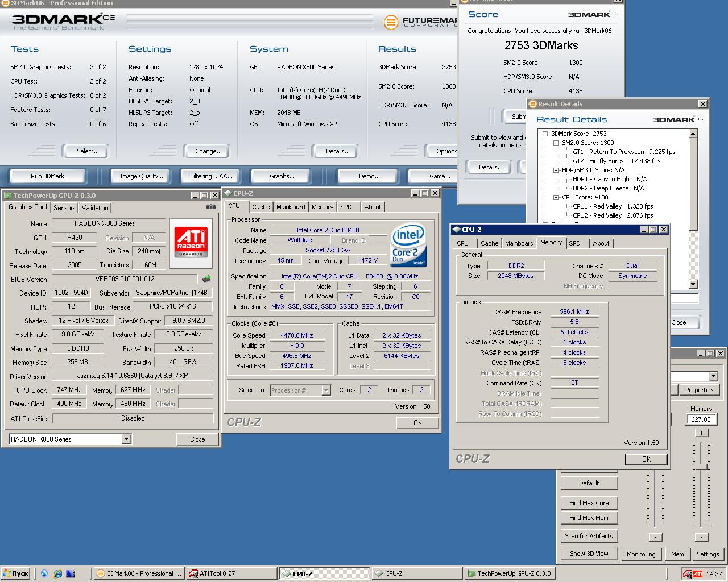
Task: Click Show 3D View in ATITool
Action: [x=589, y=554]
